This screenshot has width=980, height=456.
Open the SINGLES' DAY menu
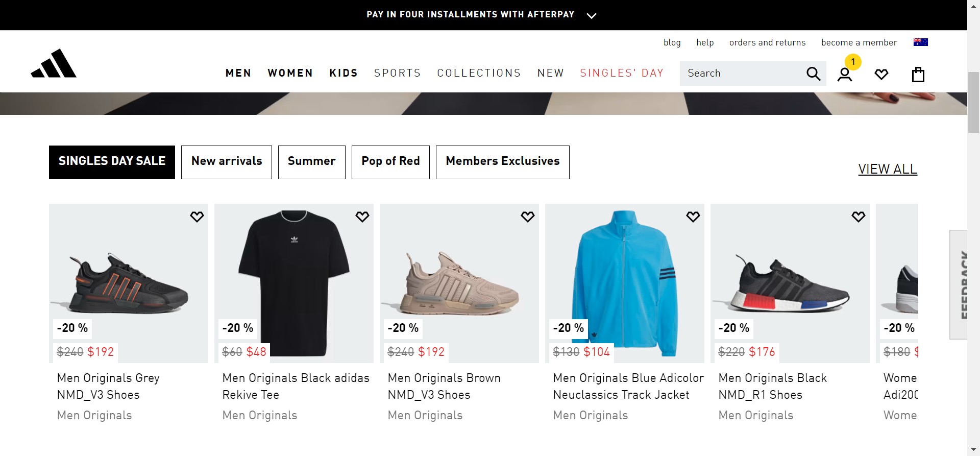click(622, 73)
